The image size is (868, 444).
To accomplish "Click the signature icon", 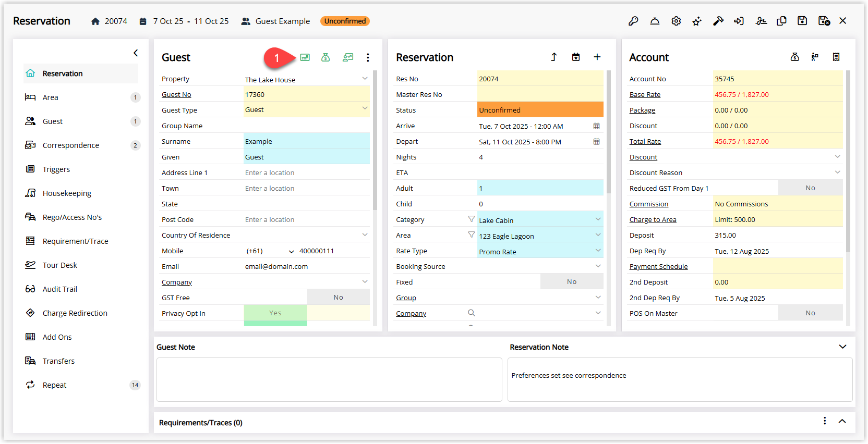I will pos(761,21).
